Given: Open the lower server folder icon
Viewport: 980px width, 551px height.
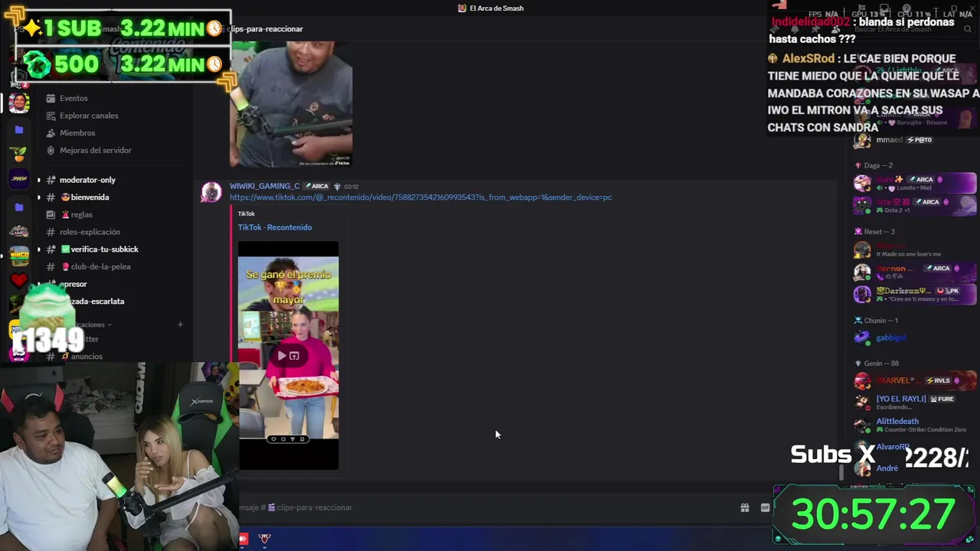Looking at the screenshot, I should [x=19, y=207].
